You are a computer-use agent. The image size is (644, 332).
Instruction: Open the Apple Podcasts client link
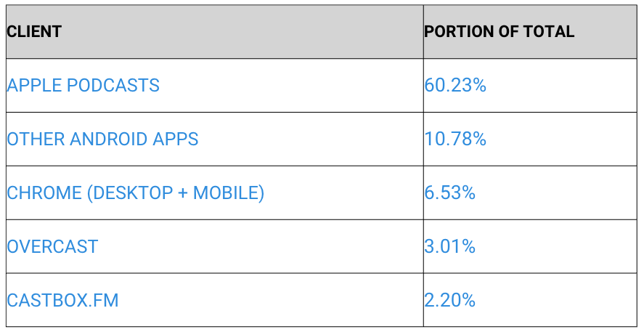coord(83,86)
